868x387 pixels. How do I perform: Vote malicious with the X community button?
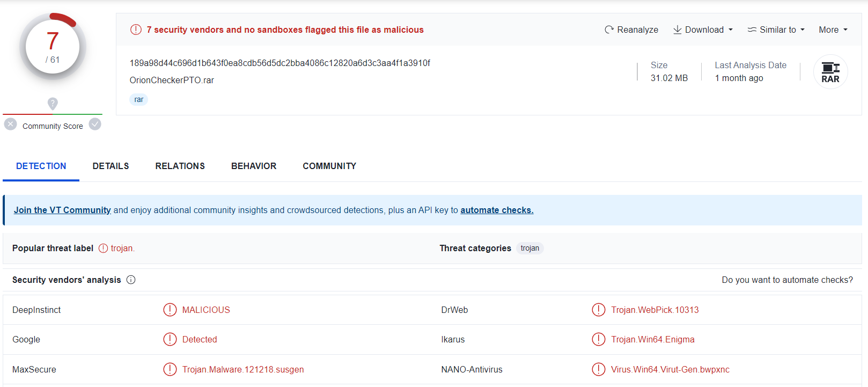pyautogui.click(x=11, y=125)
